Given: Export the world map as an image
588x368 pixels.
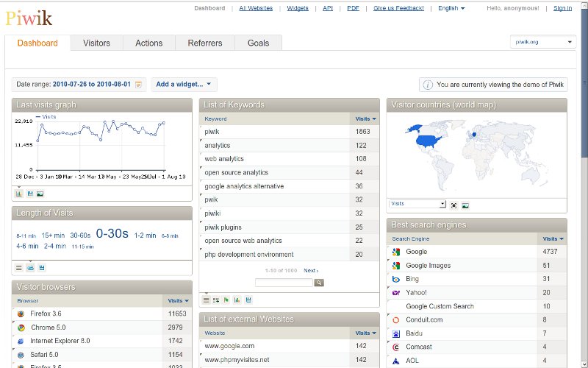Looking at the screenshot, I should pos(465,205).
